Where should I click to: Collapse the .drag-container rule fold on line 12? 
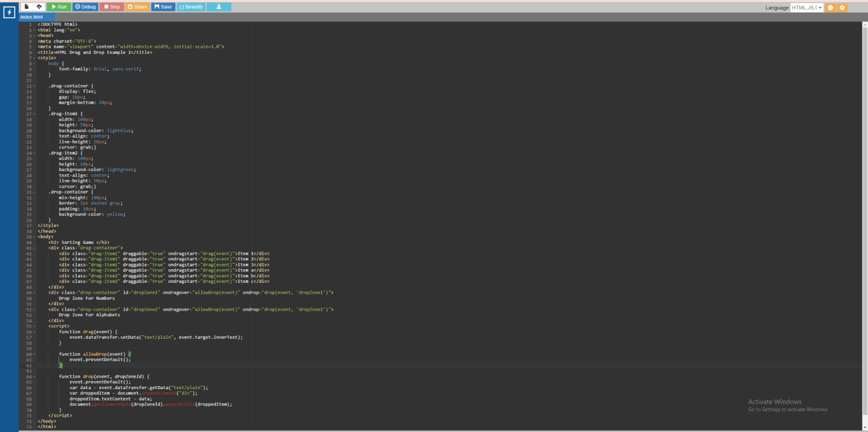coord(34,86)
